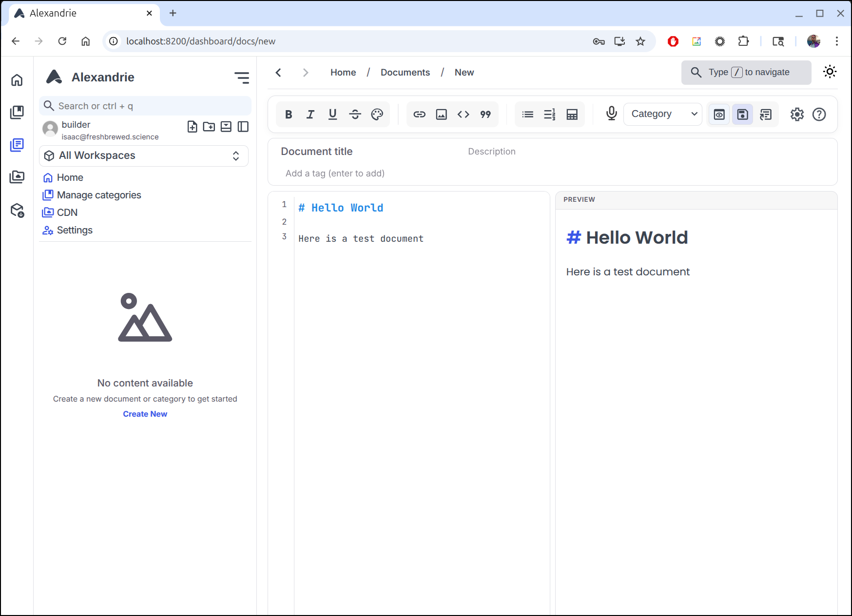Open Manage categories in the sidebar
This screenshot has width=852, height=616.
(x=99, y=195)
